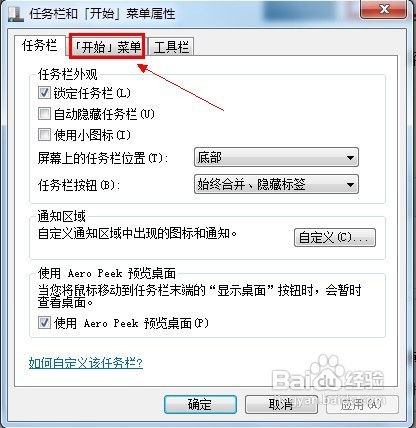Click the arrow on the 始终合并、隐藏标签 dropdown

[350, 184]
